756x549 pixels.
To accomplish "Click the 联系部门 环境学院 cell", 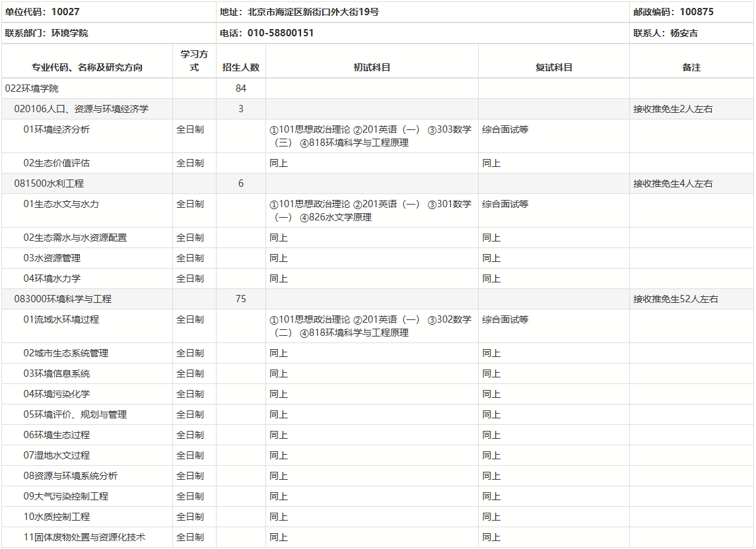I will pos(46,33).
